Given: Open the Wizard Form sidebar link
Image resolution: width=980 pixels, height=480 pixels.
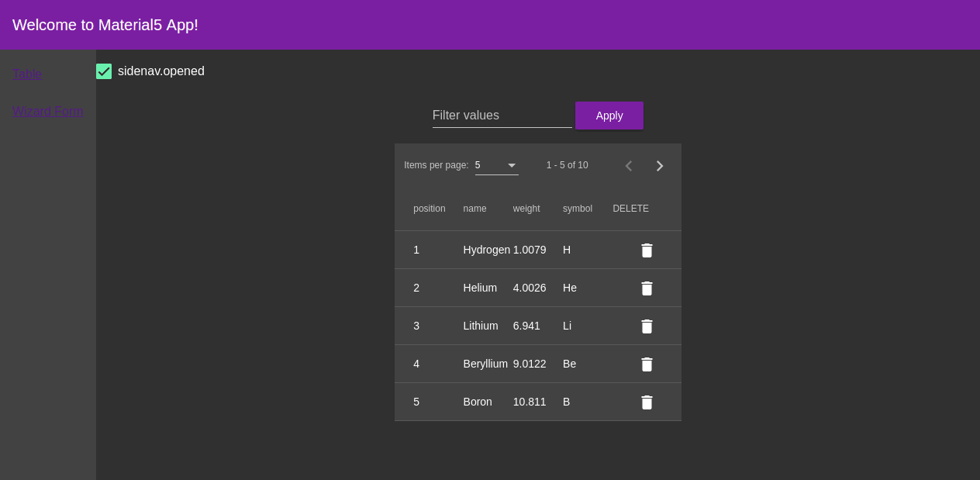Looking at the screenshot, I should point(48,112).
